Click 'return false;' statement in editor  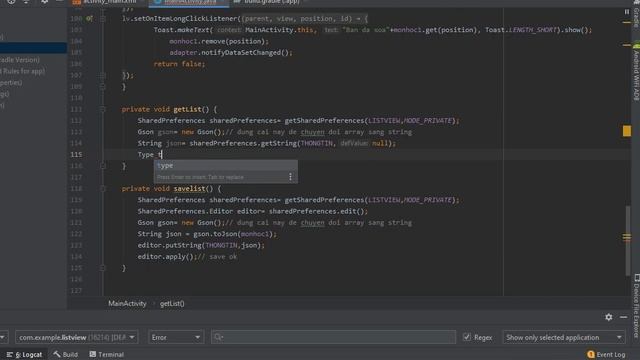(179, 64)
